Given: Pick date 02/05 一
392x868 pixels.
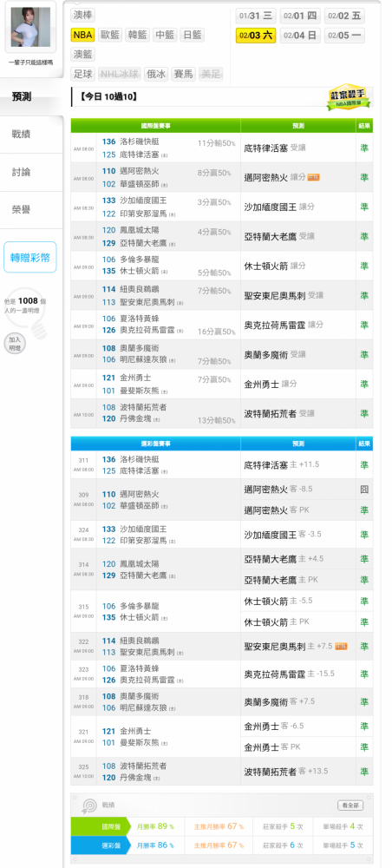Looking at the screenshot, I should (x=344, y=36).
